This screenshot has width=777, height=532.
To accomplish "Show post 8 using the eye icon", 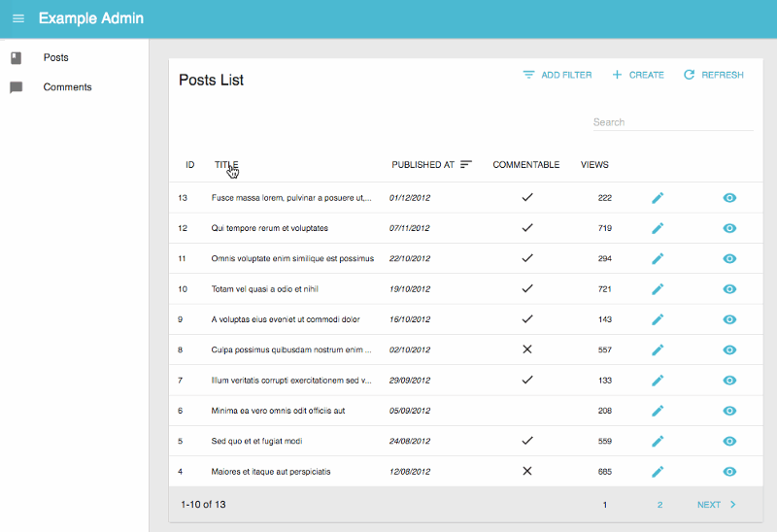I will [730, 349].
